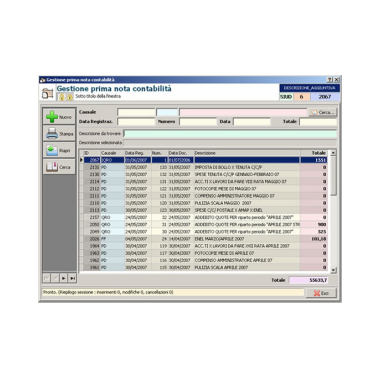This screenshot has width=380, height=380.
Task: Click the window form icon left of the title
Action: point(47,94)
